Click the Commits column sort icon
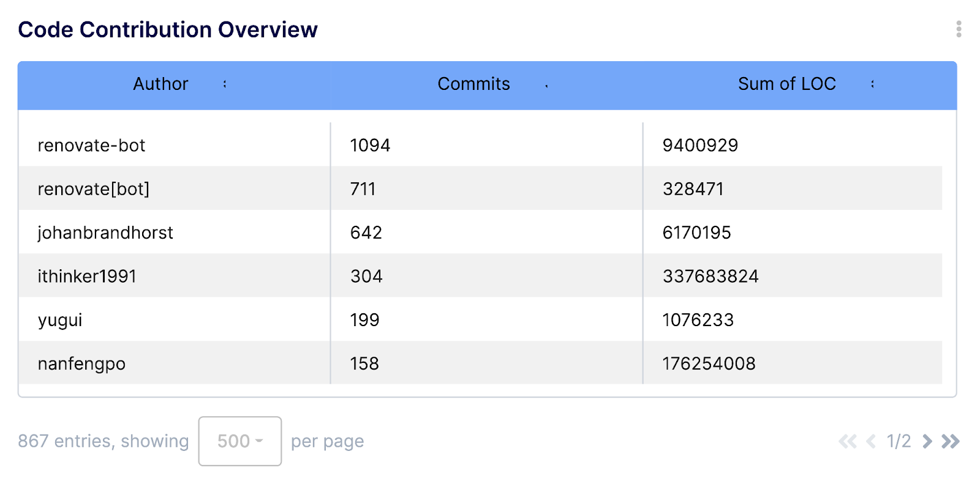Screen dimensions: 980x484 546,86
